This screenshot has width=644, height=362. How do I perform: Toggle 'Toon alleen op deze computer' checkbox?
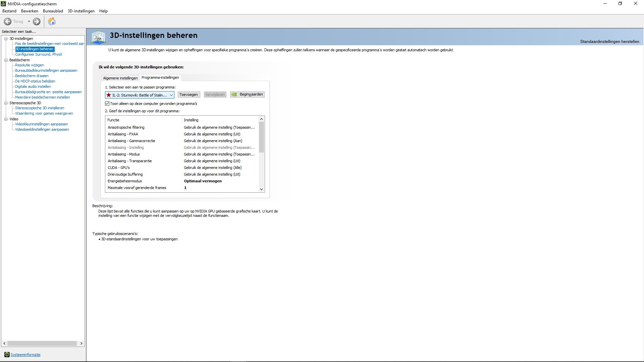pyautogui.click(x=107, y=104)
